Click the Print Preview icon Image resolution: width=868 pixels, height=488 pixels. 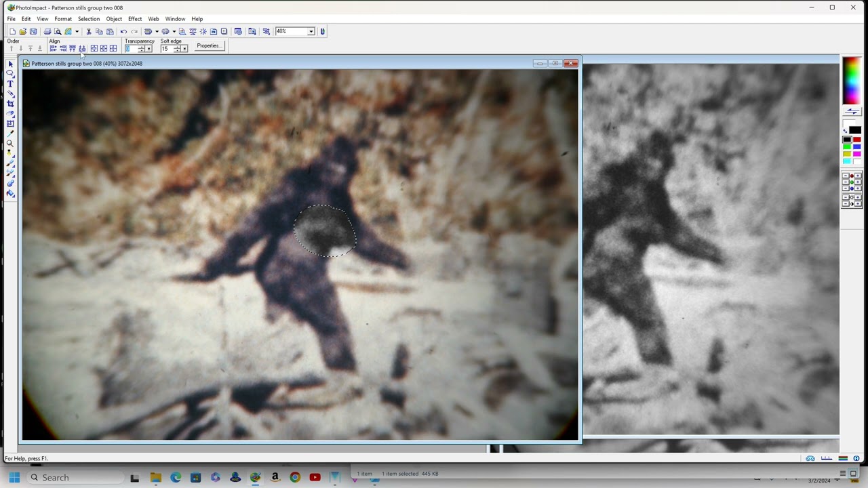(x=58, y=31)
